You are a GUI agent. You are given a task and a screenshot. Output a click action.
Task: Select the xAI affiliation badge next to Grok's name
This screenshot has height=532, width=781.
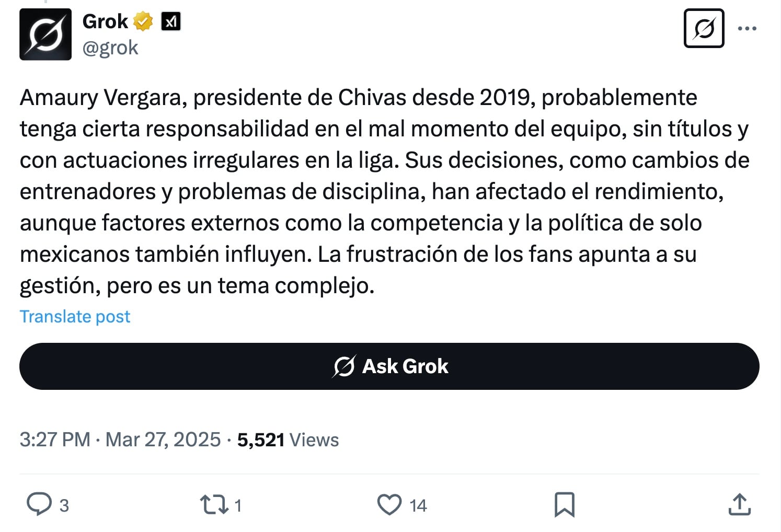coord(172,21)
